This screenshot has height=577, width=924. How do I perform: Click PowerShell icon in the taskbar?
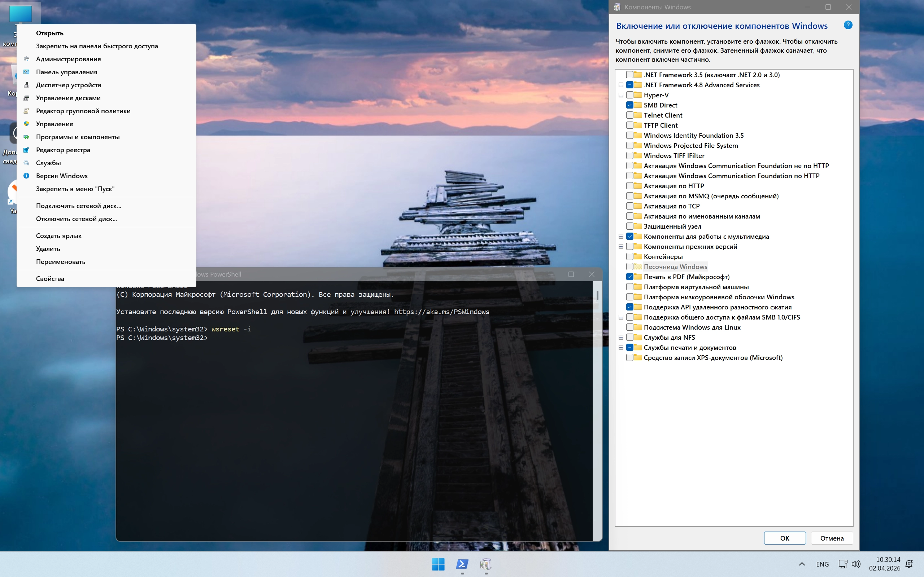tap(462, 564)
